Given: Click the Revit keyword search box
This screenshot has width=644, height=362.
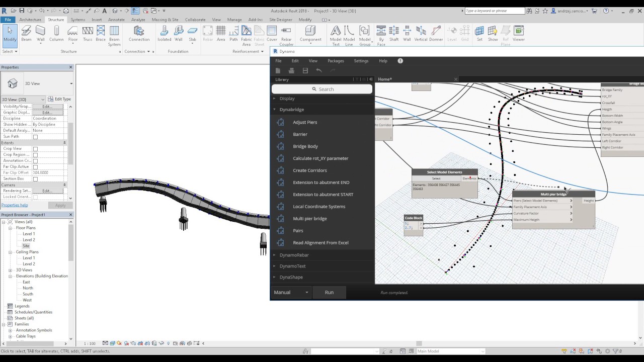Looking at the screenshot, I should point(495,11).
